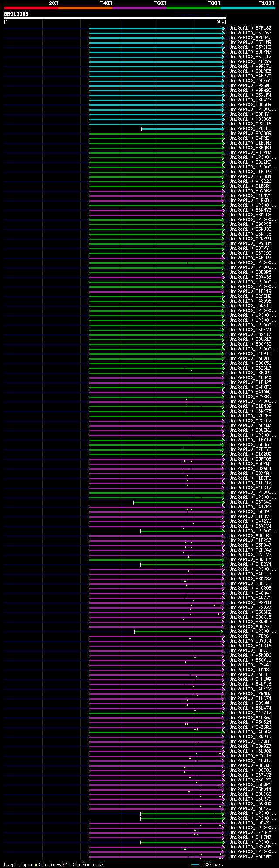The width and height of the screenshot is (279, 868).
Task: Click label UniRef100_B4QMV1
Action: pos(250,195)
